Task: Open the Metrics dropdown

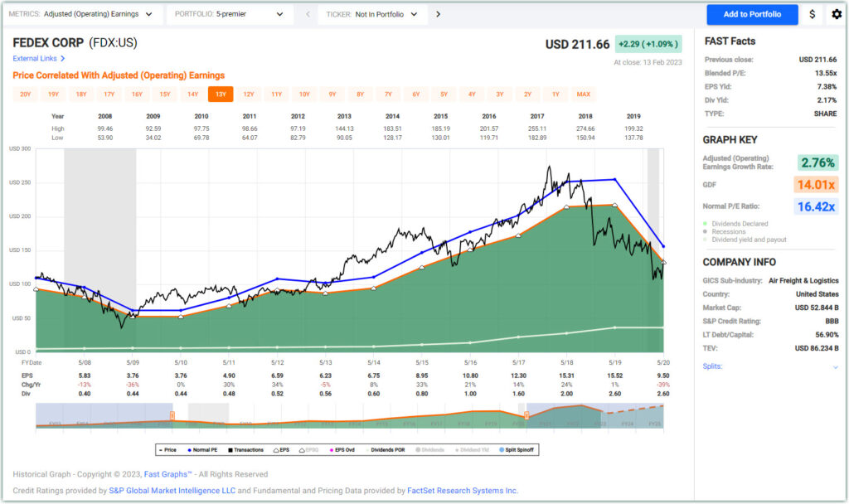Action: (x=82, y=14)
